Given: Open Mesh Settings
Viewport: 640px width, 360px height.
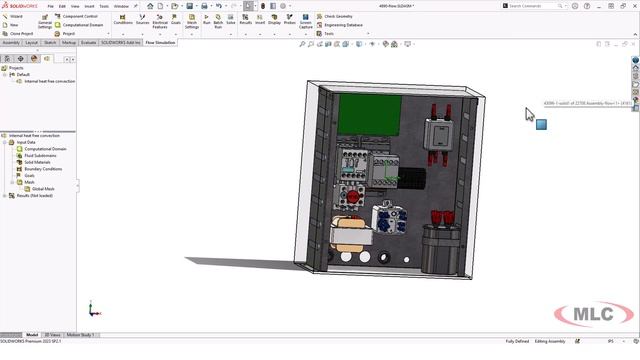Looking at the screenshot, I should point(191,21).
